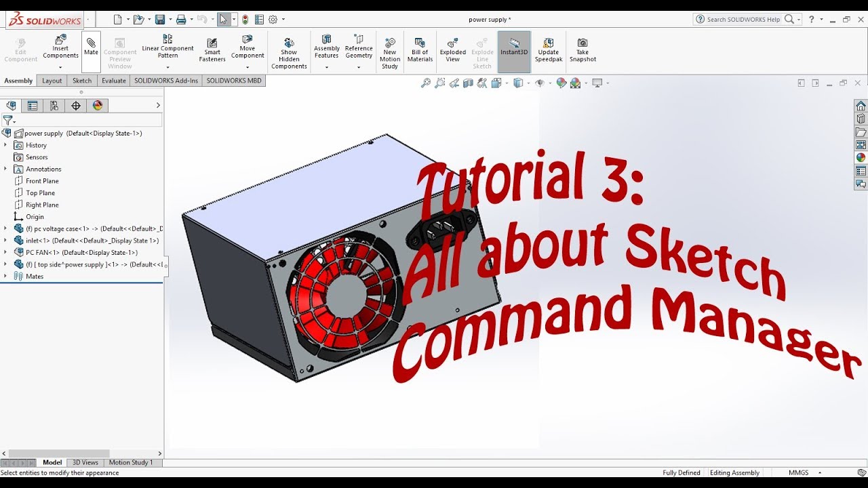
Task: Click Update Speedpak
Action: click(548, 51)
